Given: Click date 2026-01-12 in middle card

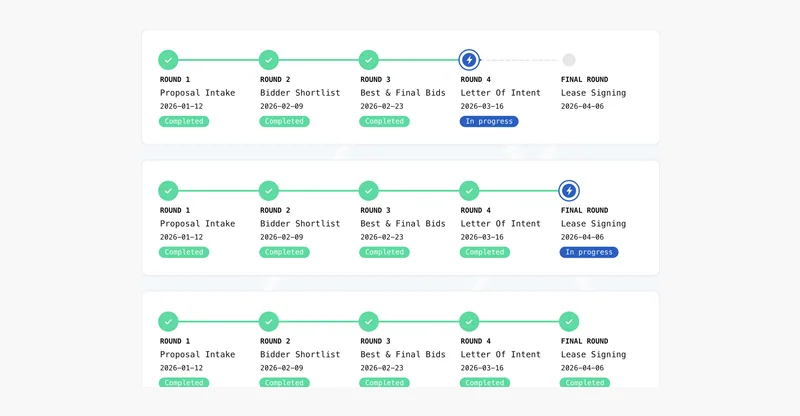Looking at the screenshot, I should (x=181, y=237).
